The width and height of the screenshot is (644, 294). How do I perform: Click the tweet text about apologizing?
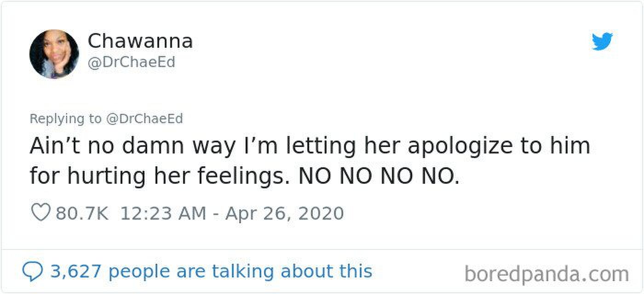[x=310, y=161]
